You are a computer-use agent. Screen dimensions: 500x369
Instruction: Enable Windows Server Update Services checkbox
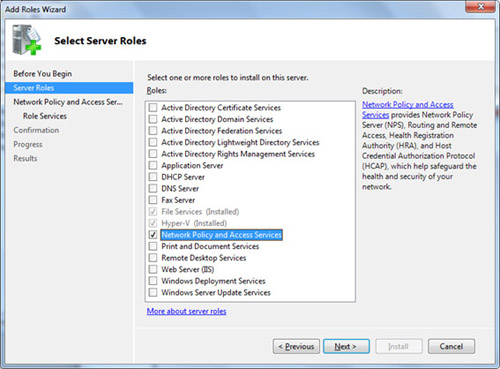tap(153, 292)
